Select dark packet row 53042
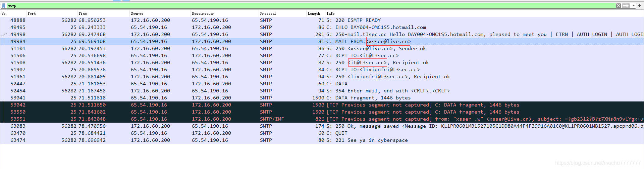644x169 pixels. [322, 105]
